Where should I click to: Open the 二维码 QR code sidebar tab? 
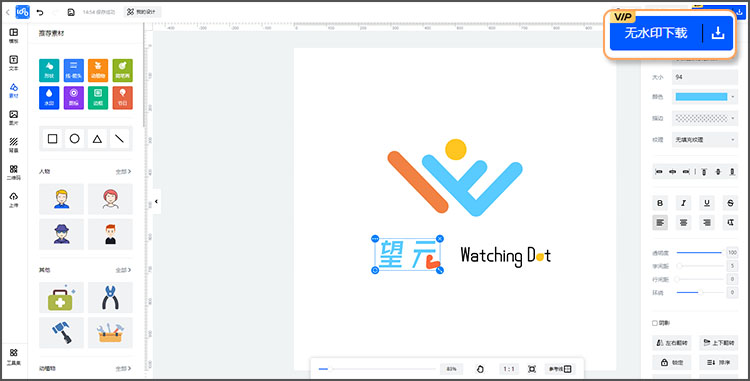point(13,172)
